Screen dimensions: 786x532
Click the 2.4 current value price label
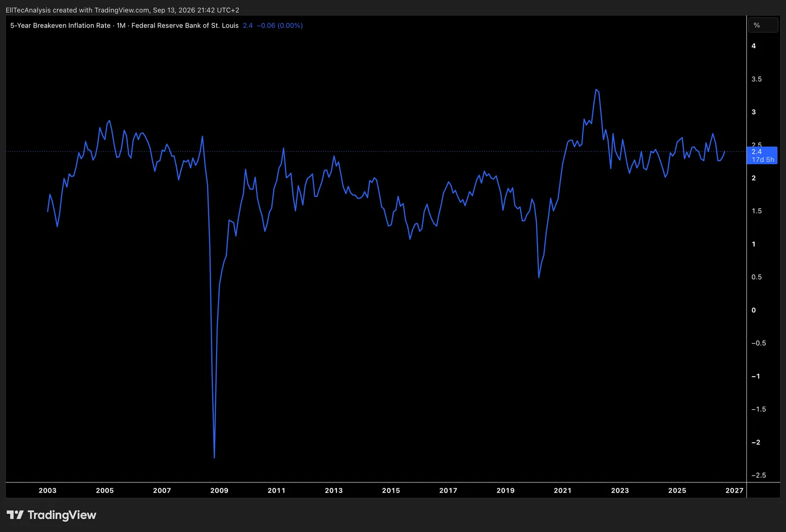tap(757, 152)
